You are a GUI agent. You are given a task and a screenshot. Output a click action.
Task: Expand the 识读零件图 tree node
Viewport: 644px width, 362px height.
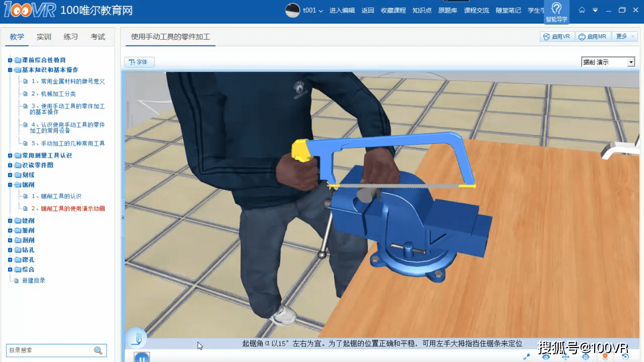pyautogui.click(x=10, y=165)
